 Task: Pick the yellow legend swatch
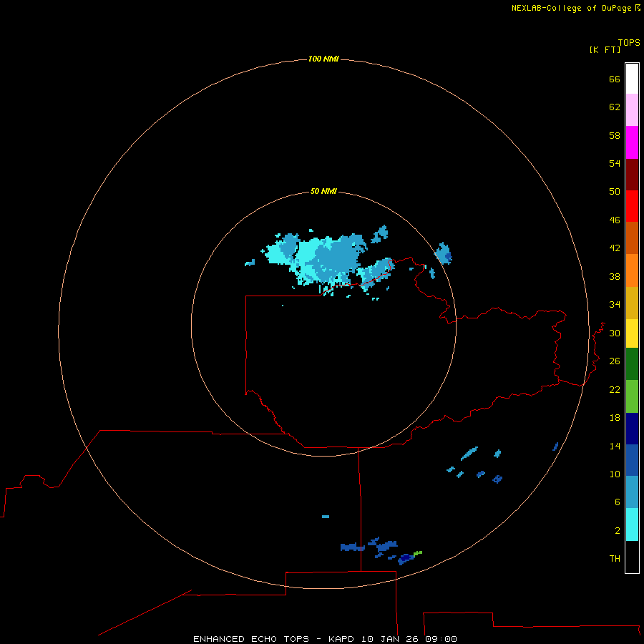click(632, 333)
